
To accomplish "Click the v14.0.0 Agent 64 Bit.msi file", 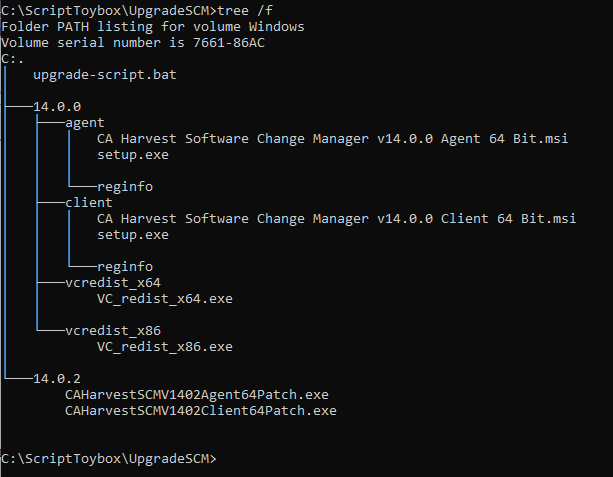I will 332,139.
